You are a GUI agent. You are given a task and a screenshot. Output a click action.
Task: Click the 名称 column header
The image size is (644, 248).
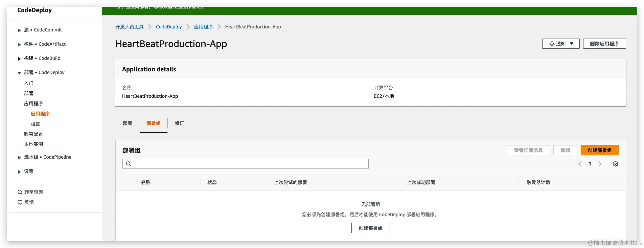click(146, 182)
